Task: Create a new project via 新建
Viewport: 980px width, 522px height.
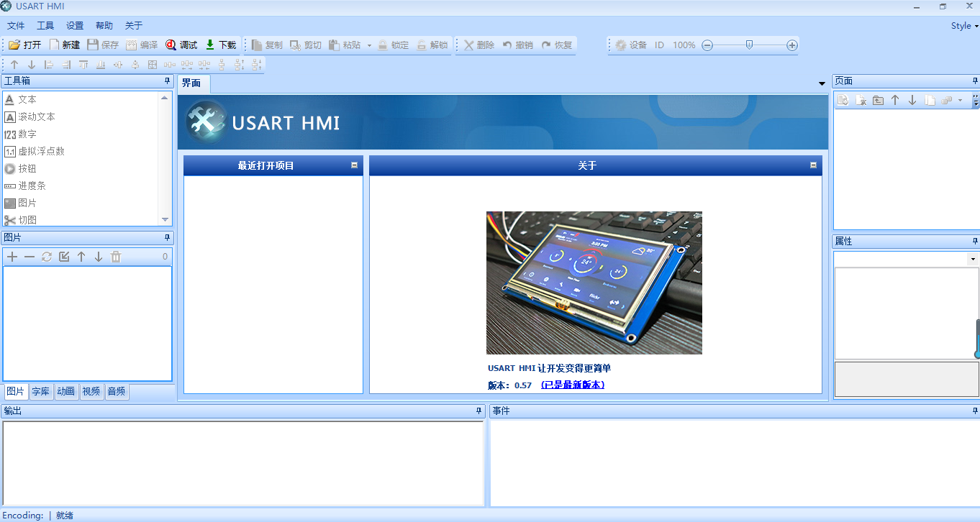Action: pyautogui.click(x=65, y=45)
